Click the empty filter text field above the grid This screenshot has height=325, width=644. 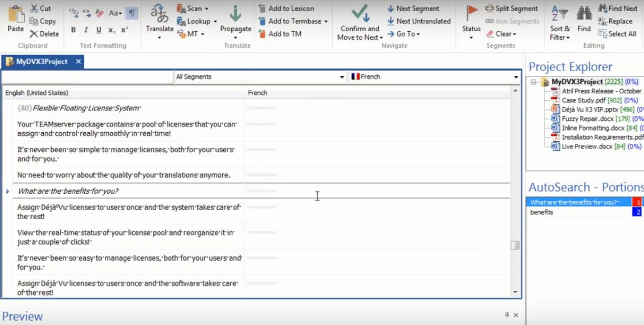tap(88, 77)
